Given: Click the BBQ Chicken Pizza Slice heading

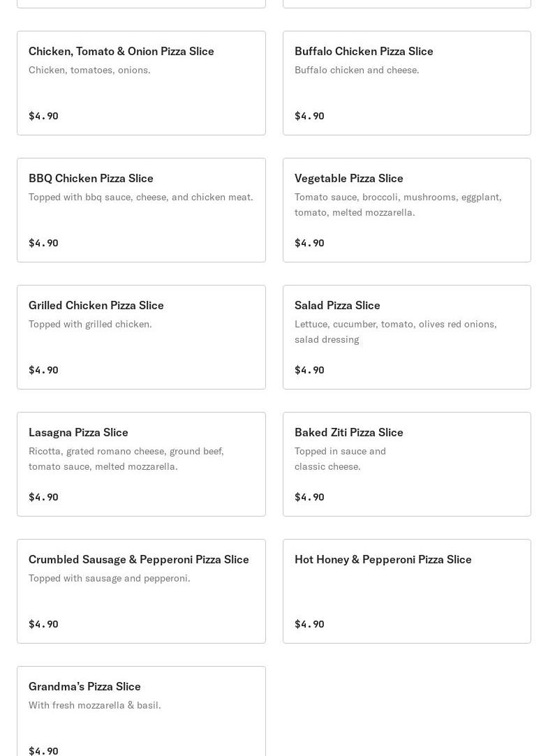Looking at the screenshot, I should 91,178.
